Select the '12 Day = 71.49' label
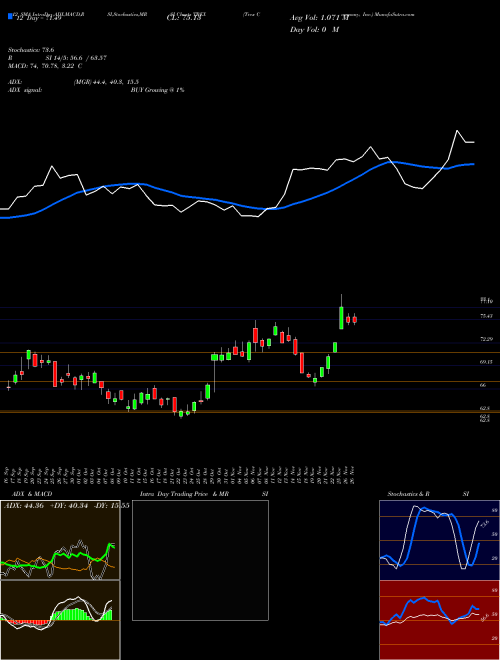The image size is (500, 660). 37,18
